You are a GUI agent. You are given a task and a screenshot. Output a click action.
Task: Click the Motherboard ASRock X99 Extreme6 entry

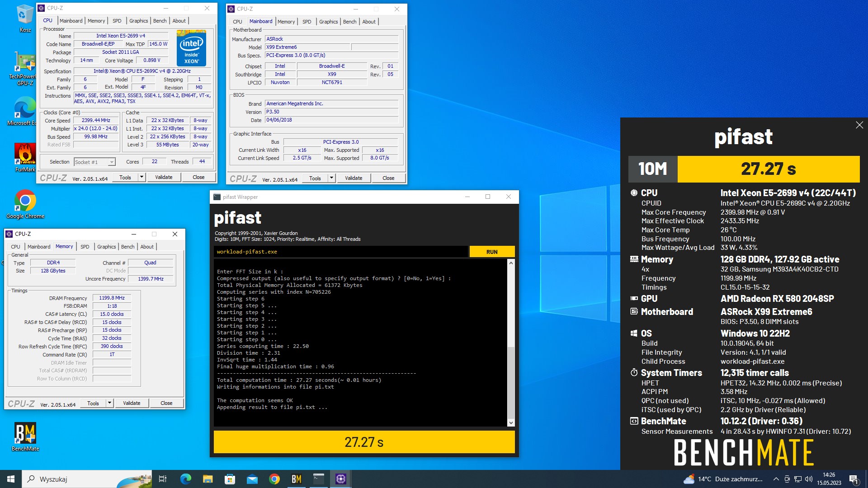766,312
